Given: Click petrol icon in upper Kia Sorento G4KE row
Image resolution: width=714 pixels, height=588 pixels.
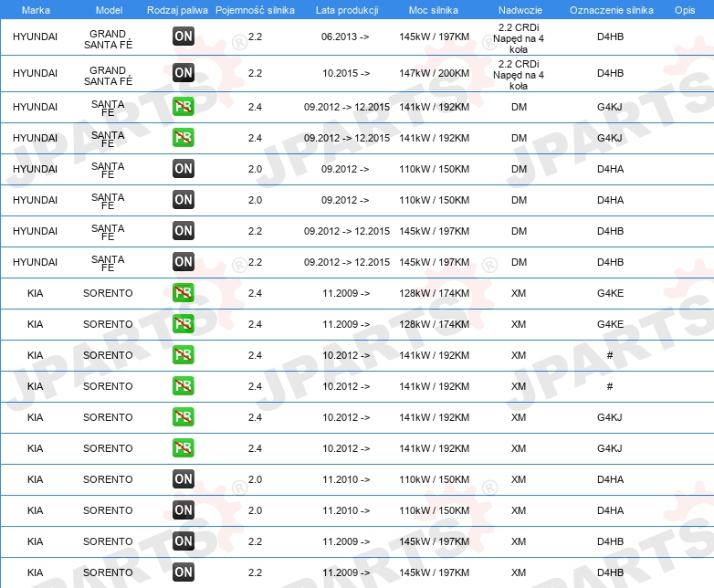Looking at the screenshot, I should point(184,293).
